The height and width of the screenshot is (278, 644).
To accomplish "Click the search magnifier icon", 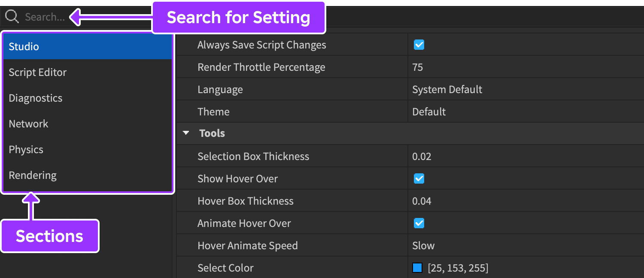I will (x=12, y=17).
